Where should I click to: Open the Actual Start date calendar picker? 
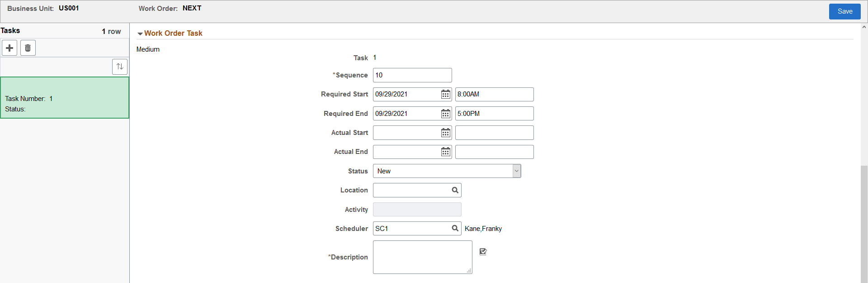click(x=446, y=133)
